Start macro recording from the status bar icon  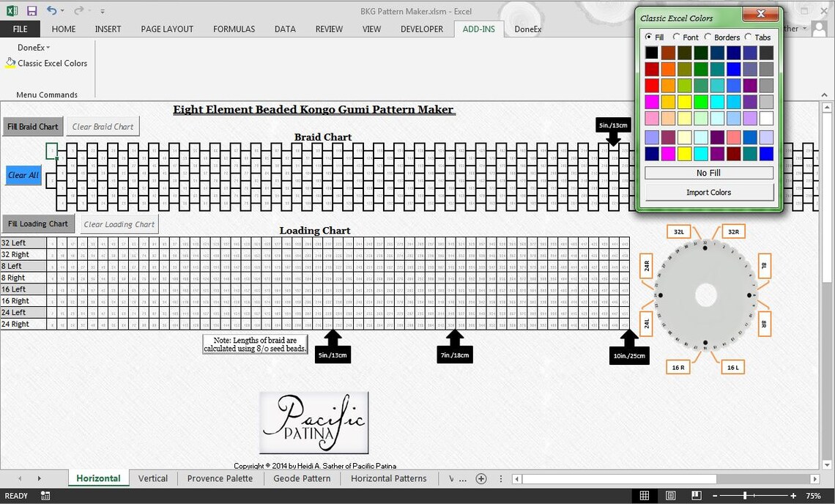[45, 495]
